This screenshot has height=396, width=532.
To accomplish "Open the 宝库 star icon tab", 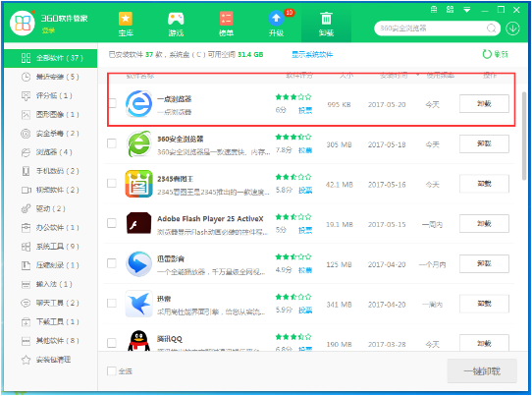I will tap(126, 24).
